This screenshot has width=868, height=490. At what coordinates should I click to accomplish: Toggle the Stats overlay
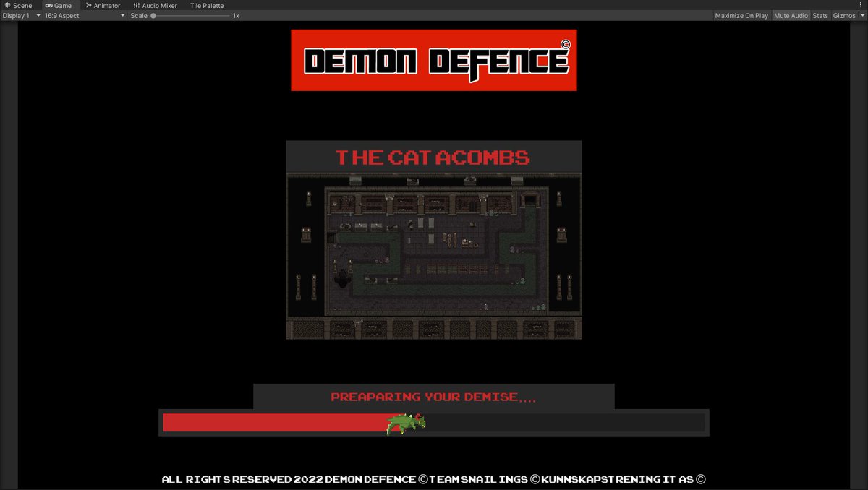click(x=820, y=15)
